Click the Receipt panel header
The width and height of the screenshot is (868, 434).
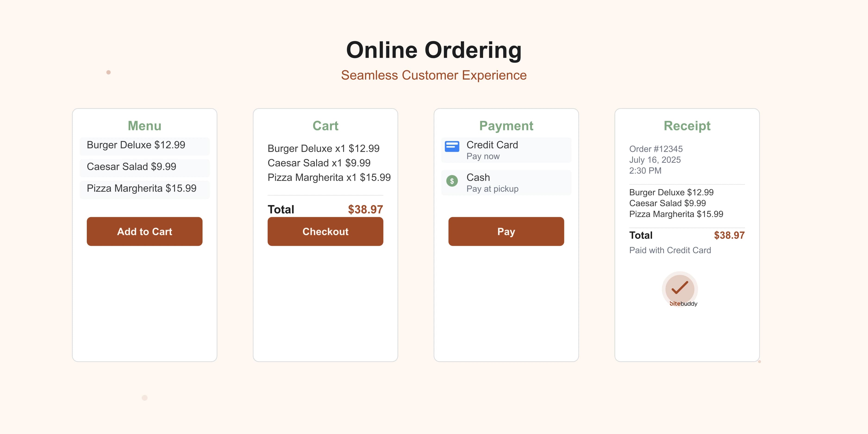pos(687,126)
